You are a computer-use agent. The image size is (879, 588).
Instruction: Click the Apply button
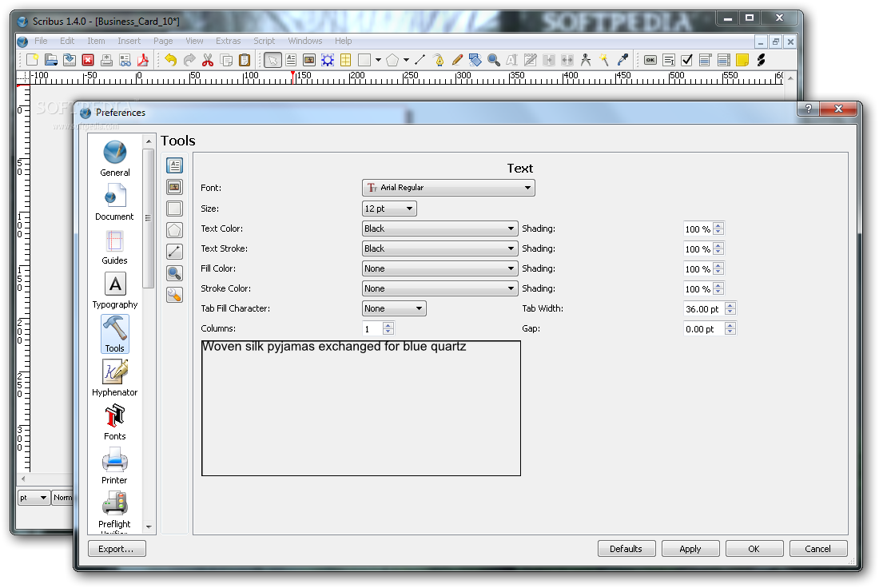click(690, 549)
